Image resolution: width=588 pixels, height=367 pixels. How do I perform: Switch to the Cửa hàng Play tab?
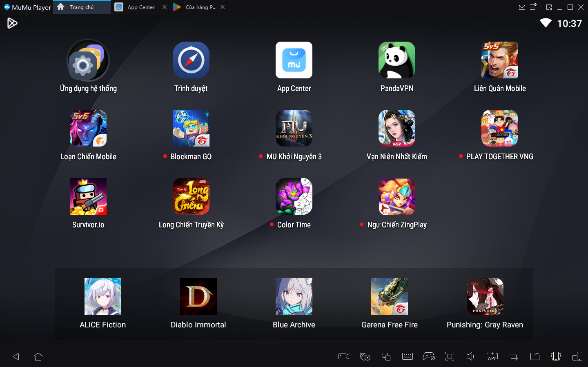coord(196,7)
